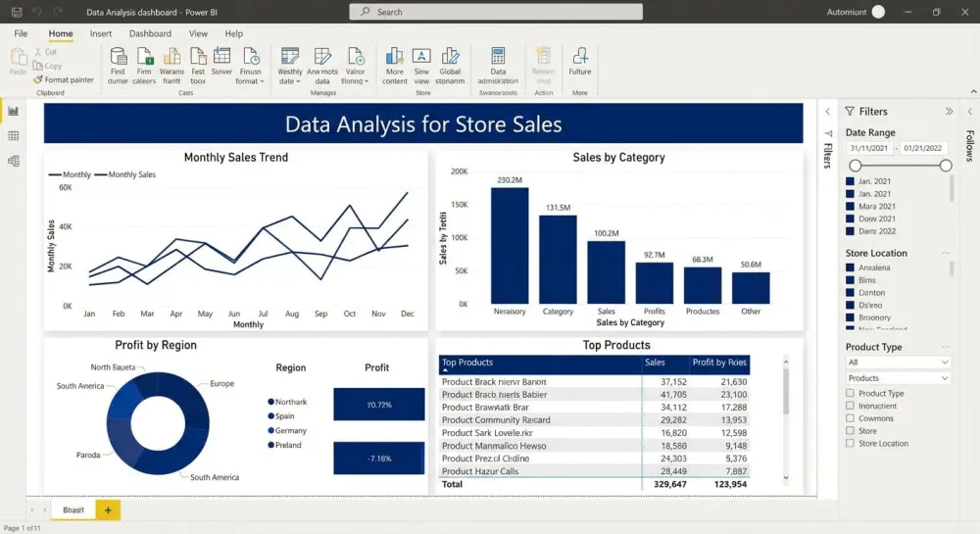Click the Undo icon in title bar

coord(37,12)
